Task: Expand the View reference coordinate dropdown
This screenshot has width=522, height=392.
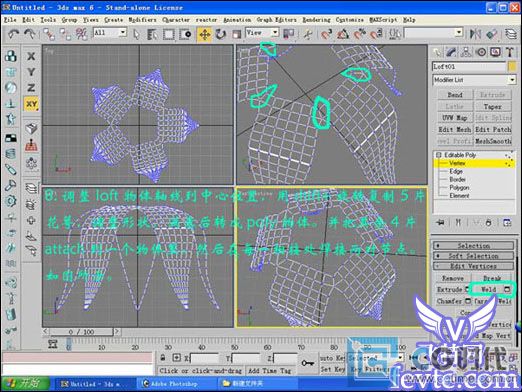Action: point(262,33)
